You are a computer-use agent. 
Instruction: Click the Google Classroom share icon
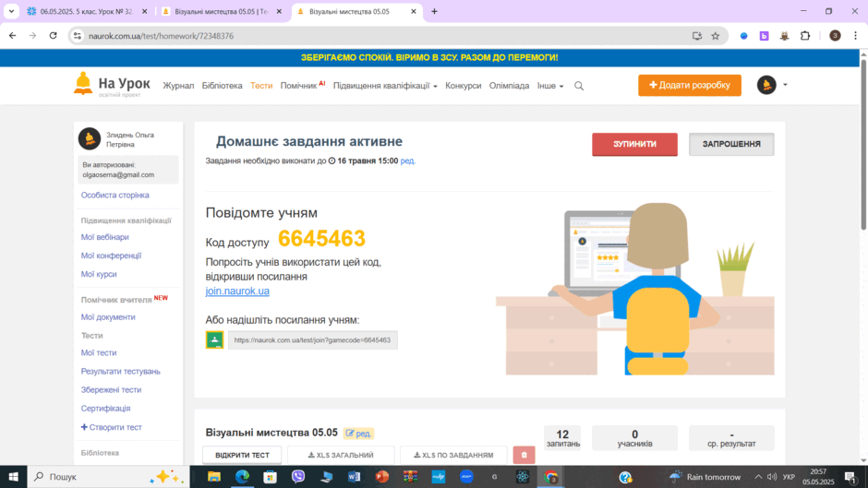pyautogui.click(x=215, y=339)
